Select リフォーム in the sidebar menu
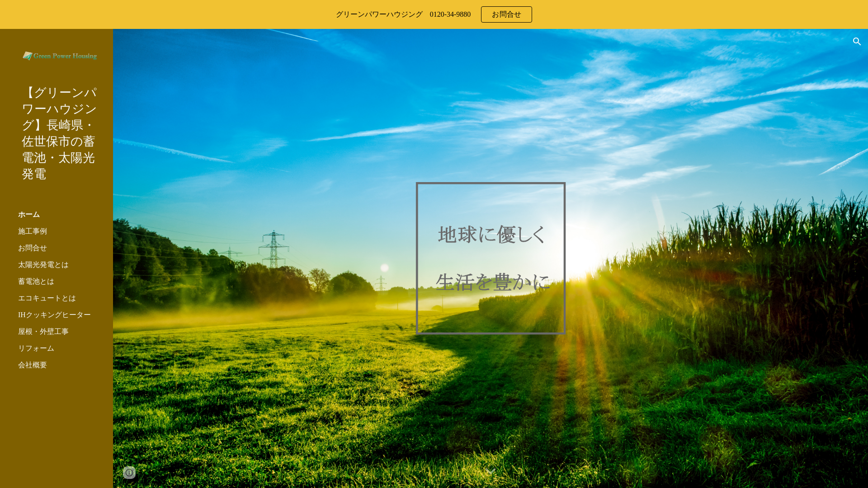 36,348
